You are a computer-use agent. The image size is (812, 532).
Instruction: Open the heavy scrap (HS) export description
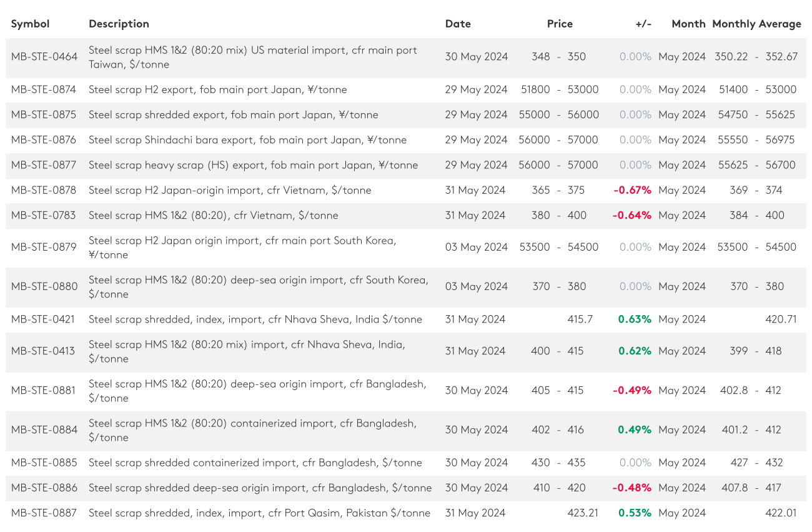[253, 165]
